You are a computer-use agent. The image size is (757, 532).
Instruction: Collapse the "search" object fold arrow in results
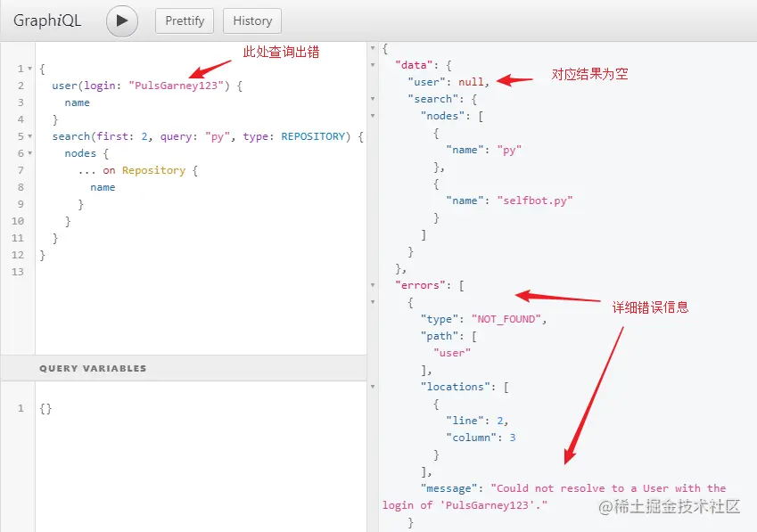pos(373,99)
